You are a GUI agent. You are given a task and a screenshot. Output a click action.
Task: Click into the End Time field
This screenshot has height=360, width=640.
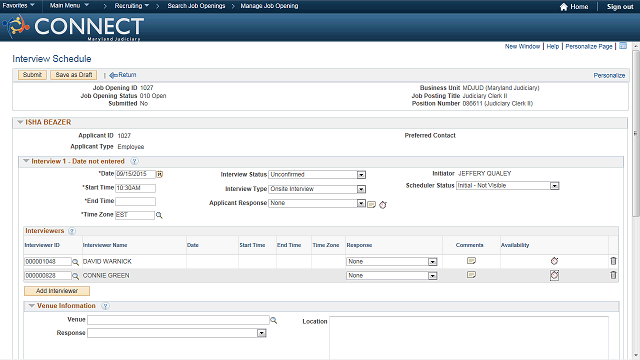pyautogui.click(x=136, y=201)
